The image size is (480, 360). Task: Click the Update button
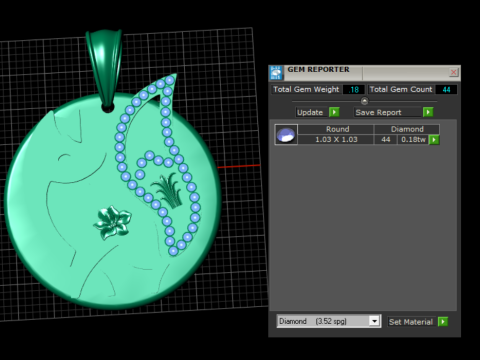(x=310, y=112)
